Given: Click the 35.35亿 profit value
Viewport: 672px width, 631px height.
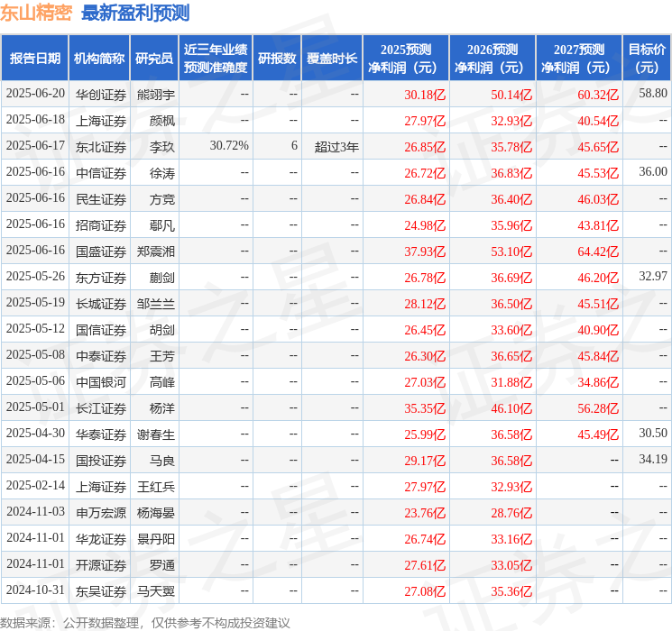Looking at the screenshot, I should [425, 408].
